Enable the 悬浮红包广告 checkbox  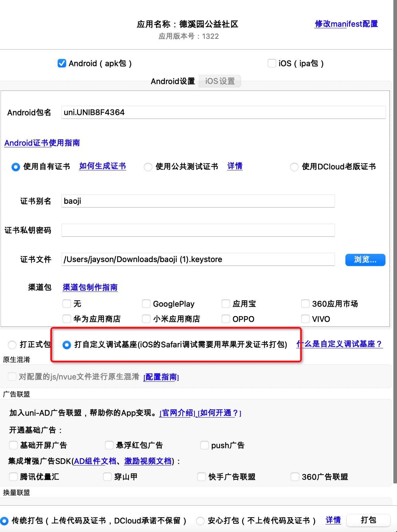point(109,445)
